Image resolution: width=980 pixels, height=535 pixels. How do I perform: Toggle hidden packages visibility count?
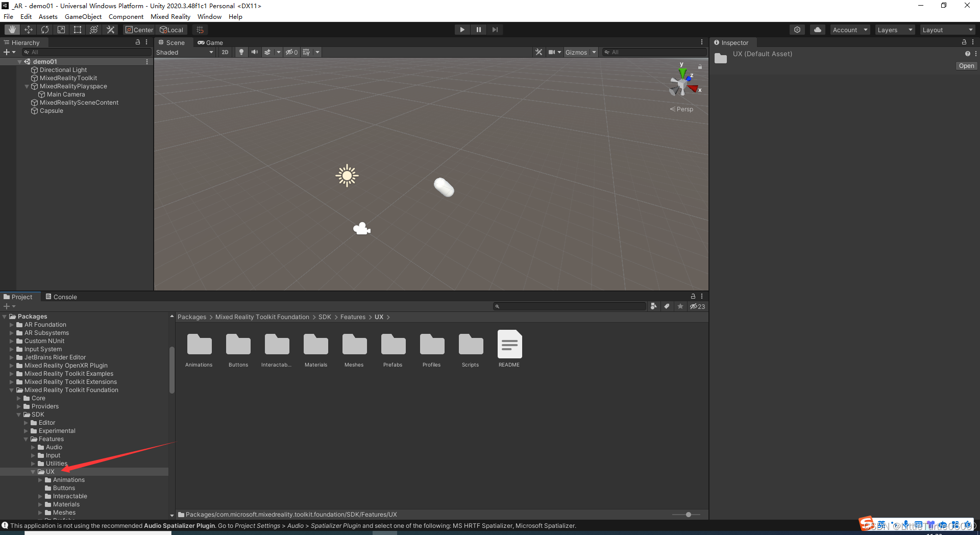coord(697,306)
